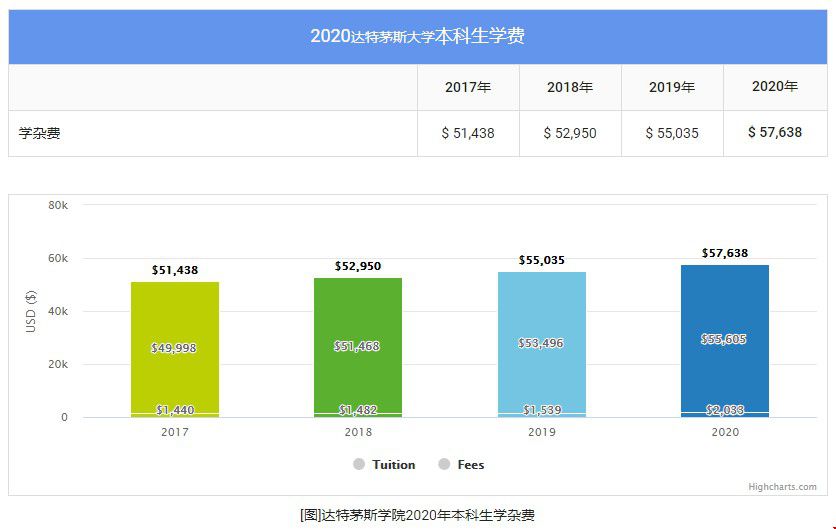Select the 2017 tuition bar segment $49,998
The image size is (836, 529).
pyautogui.click(x=175, y=348)
